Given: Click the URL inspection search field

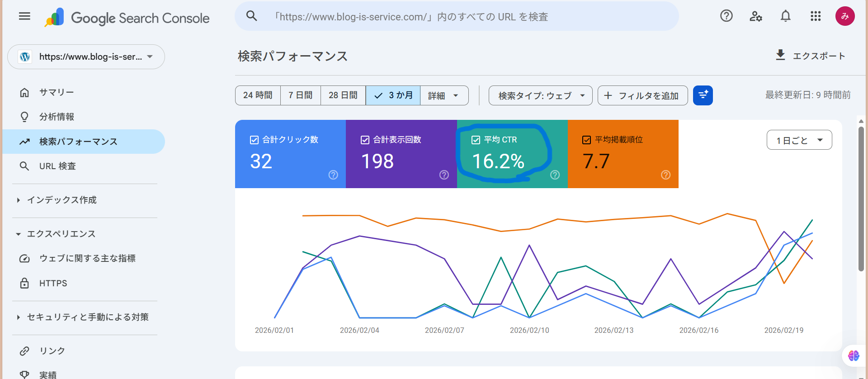Looking at the screenshot, I should [457, 17].
